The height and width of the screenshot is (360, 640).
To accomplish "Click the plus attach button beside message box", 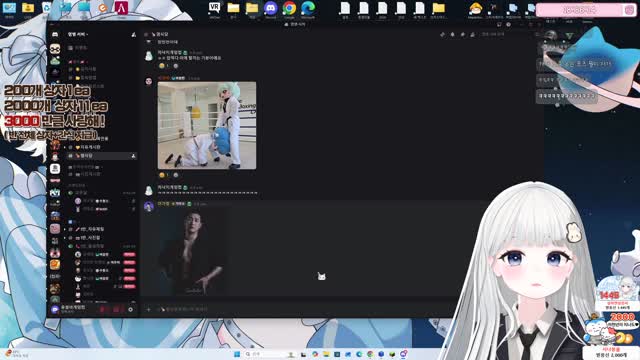I will tap(149, 309).
